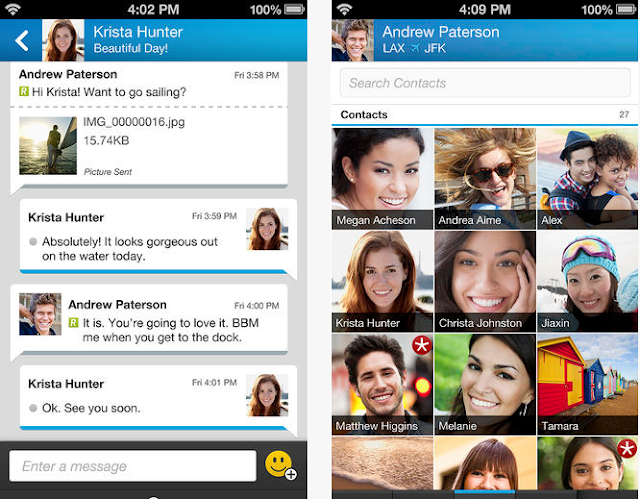Screen dimensions: 640x499
Task: Focus the Enter a message field
Action: [x=133, y=466]
